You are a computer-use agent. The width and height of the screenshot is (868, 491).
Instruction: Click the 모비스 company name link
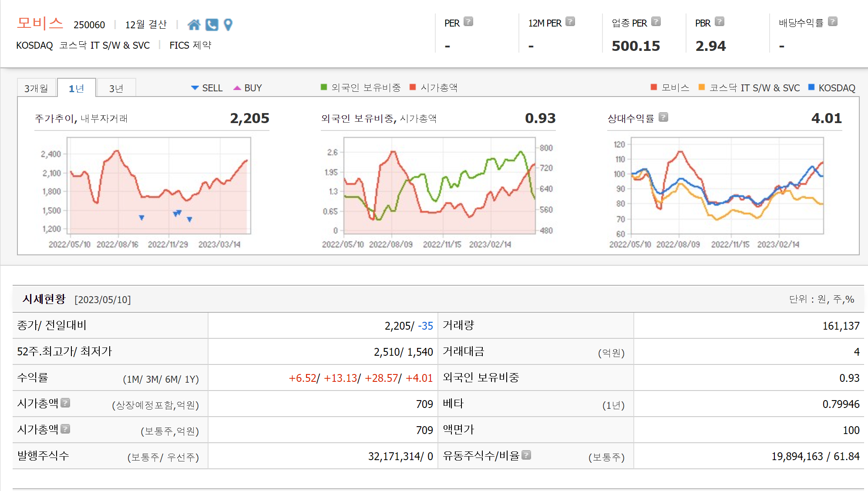(x=40, y=23)
